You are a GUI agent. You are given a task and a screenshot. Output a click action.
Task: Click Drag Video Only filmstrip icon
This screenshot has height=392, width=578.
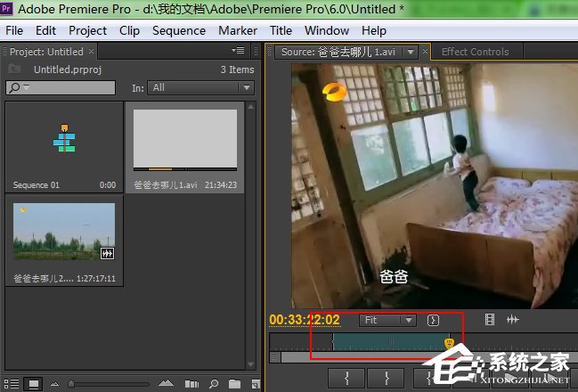click(x=490, y=319)
